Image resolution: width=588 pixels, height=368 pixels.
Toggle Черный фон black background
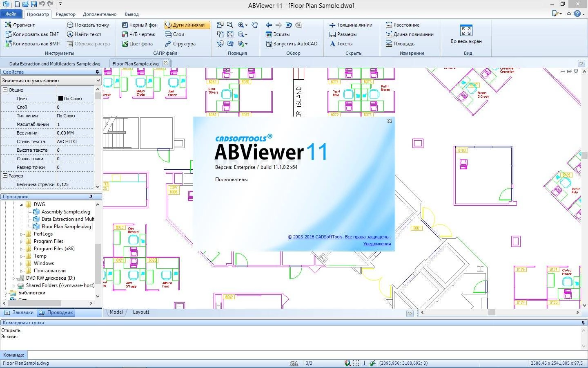tap(139, 25)
